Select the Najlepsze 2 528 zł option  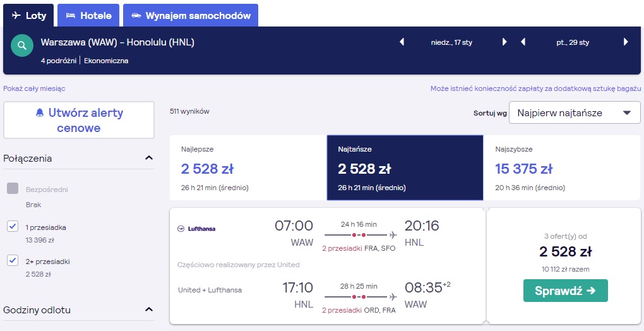coord(248,167)
